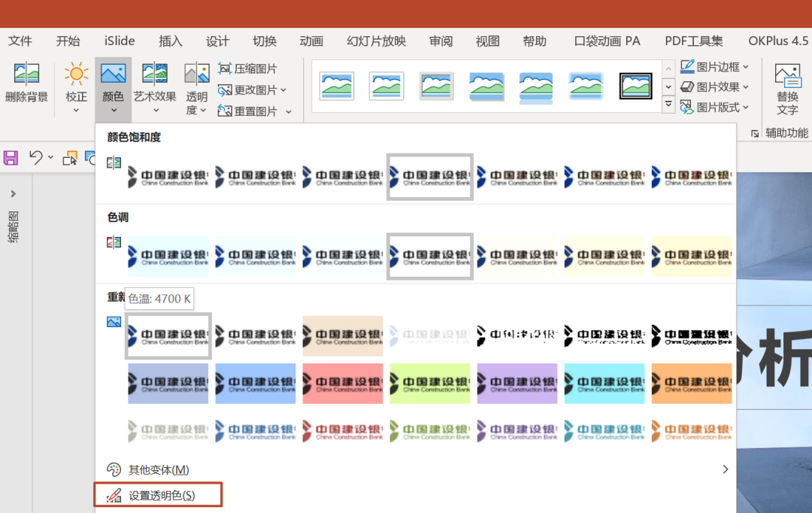
Task: Apply the dark red recolor preset
Action: click(x=343, y=384)
